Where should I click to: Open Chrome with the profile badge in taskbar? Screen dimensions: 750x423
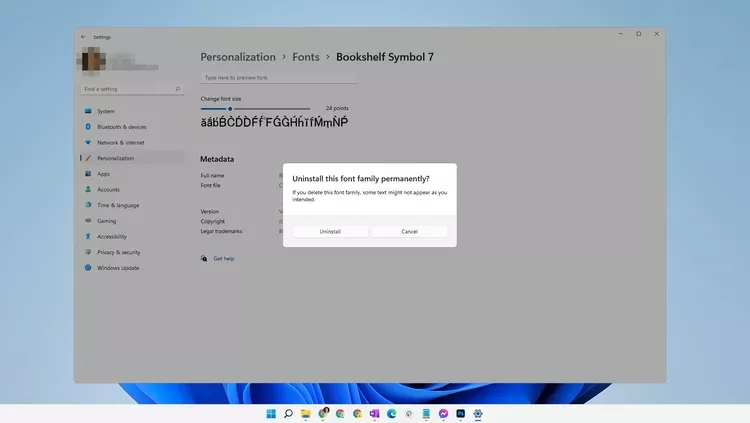coord(323,413)
